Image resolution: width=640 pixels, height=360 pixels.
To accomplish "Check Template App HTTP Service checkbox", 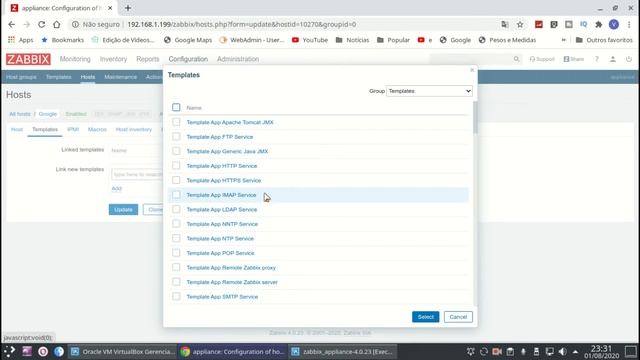I will (176, 166).
